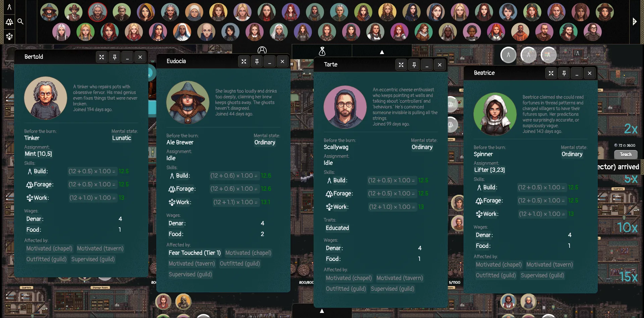Click the Teach button on the right side
Viewport: 644px width, 318px height.
click(625, 154)
